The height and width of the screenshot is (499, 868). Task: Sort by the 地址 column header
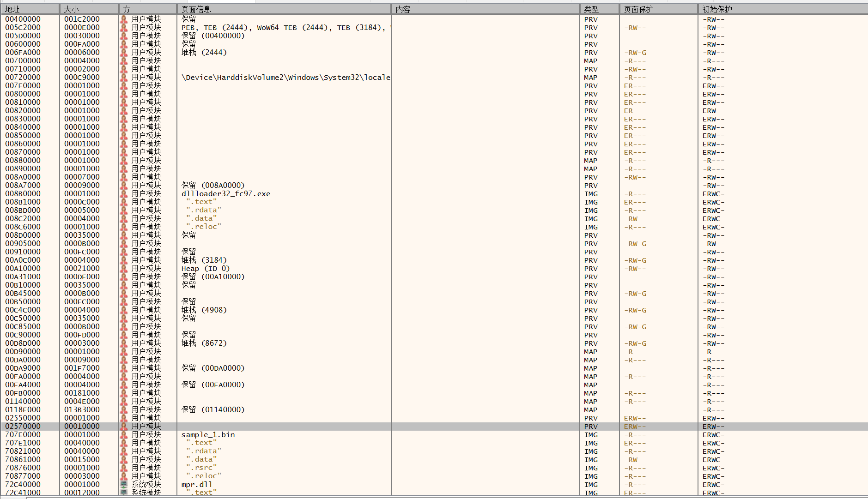[30, 9]
